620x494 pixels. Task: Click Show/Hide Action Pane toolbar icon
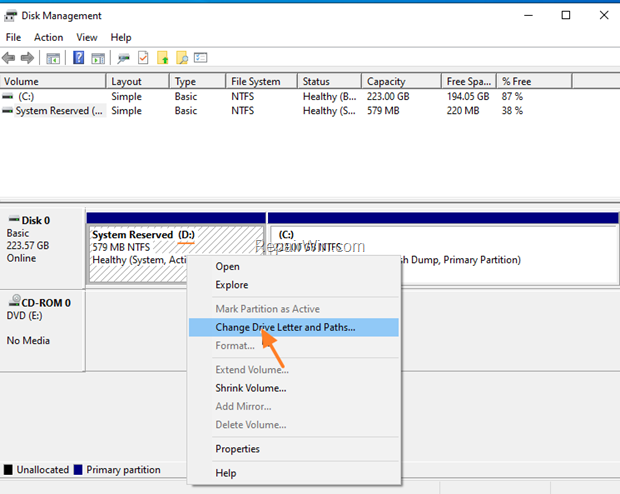coord(98,59)
